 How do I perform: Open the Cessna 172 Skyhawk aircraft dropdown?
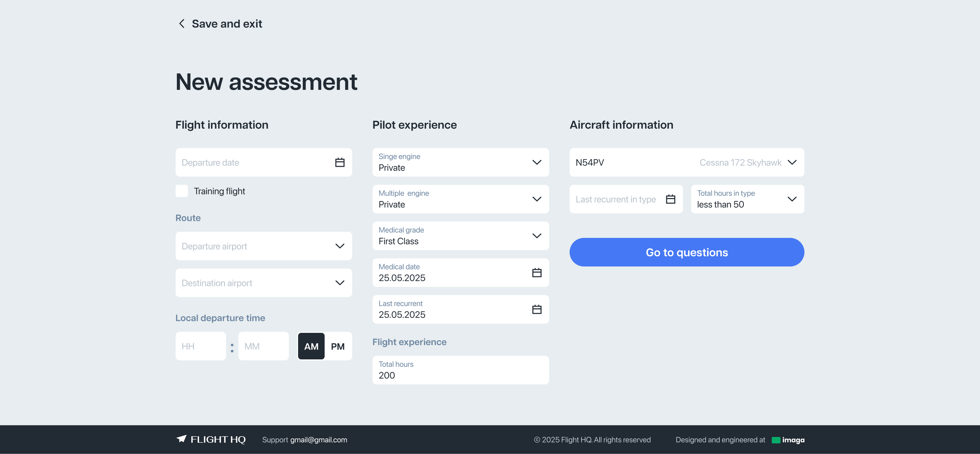(x=792, y=162)
